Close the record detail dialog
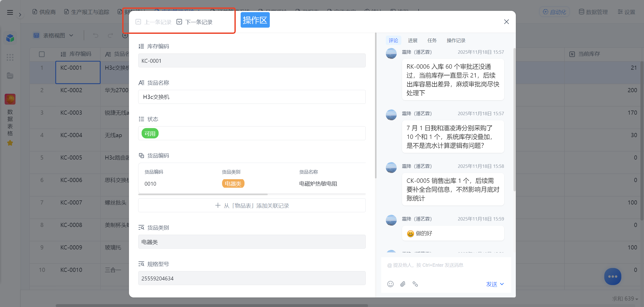 pos(507,22)
